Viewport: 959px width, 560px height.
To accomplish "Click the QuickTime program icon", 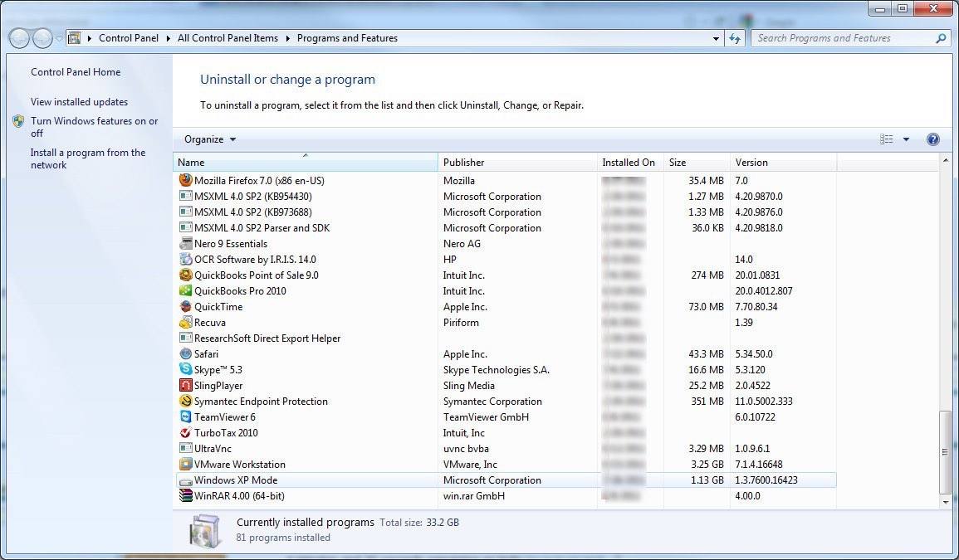I will (185, 306).
